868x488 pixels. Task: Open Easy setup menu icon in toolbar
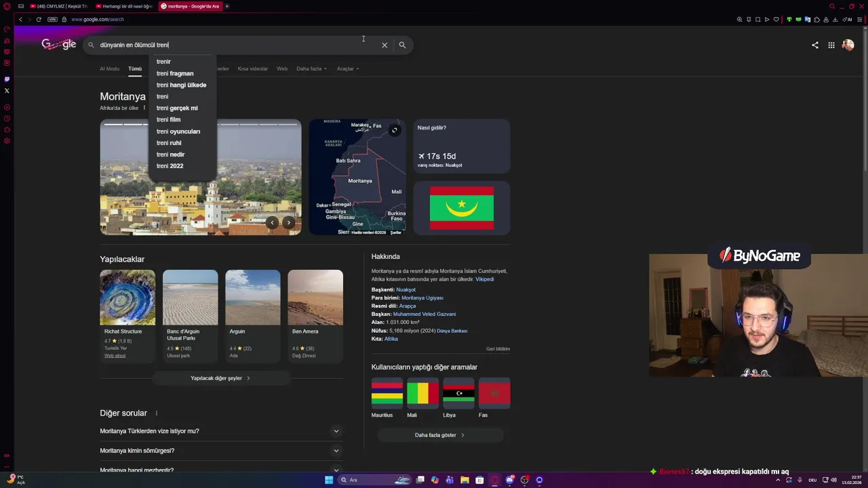point(860,19)
